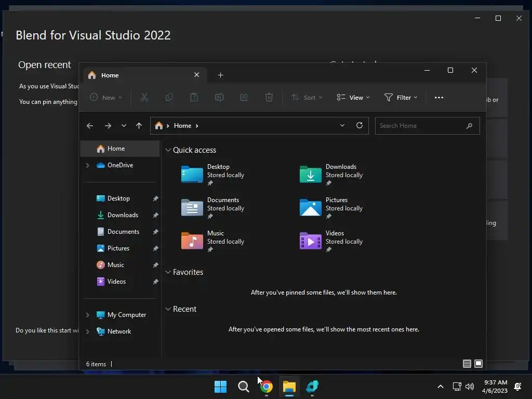Open clock and date on taskbar
Viewport: 532px width, 399px height.
click(495, 387)
